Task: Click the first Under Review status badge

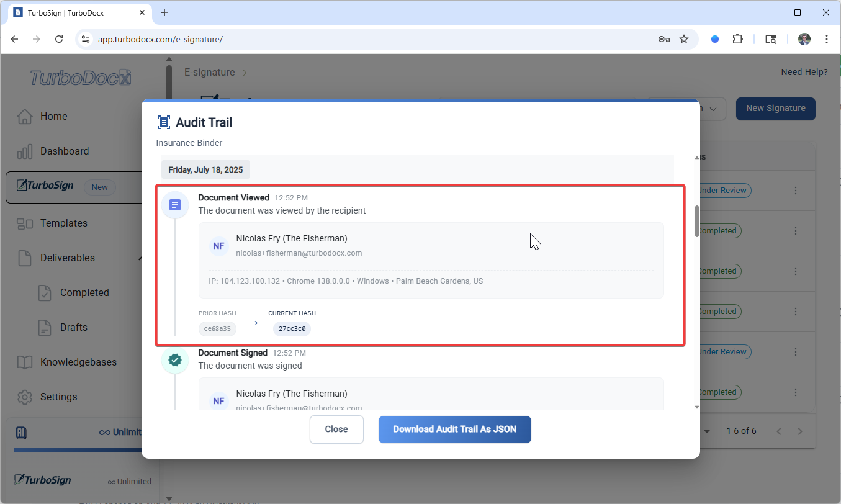Action: (724, 191)
